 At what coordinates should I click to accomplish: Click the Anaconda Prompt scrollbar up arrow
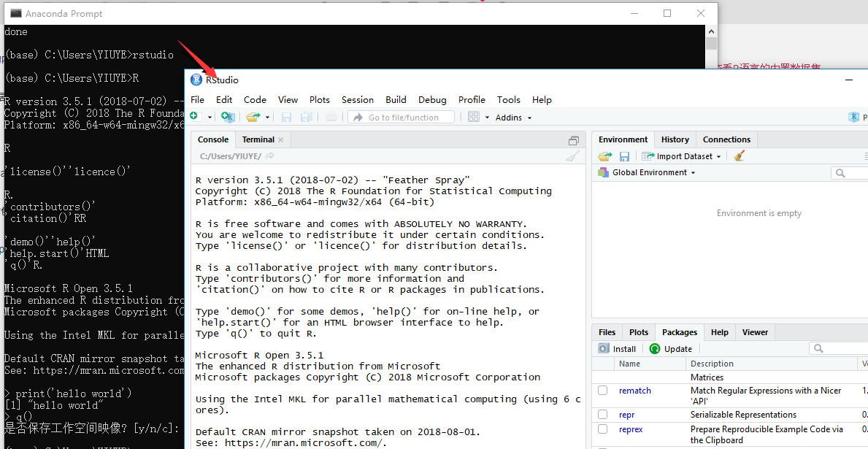click(x=711, y=31)
